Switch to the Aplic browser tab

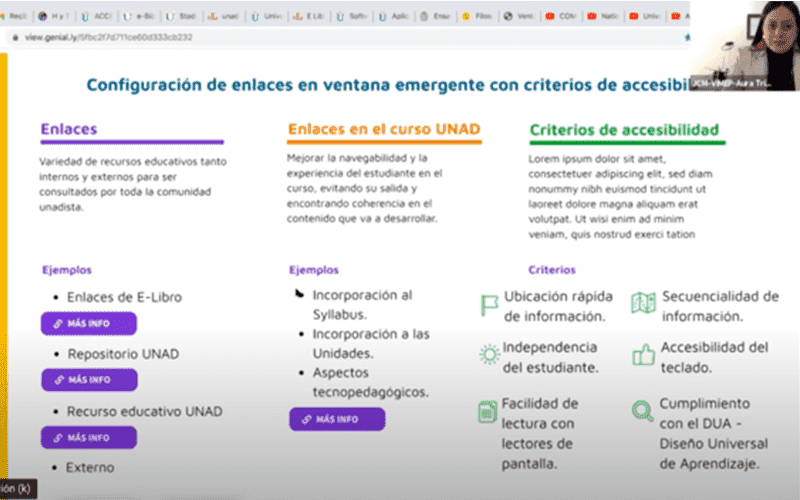coord(394,16)
